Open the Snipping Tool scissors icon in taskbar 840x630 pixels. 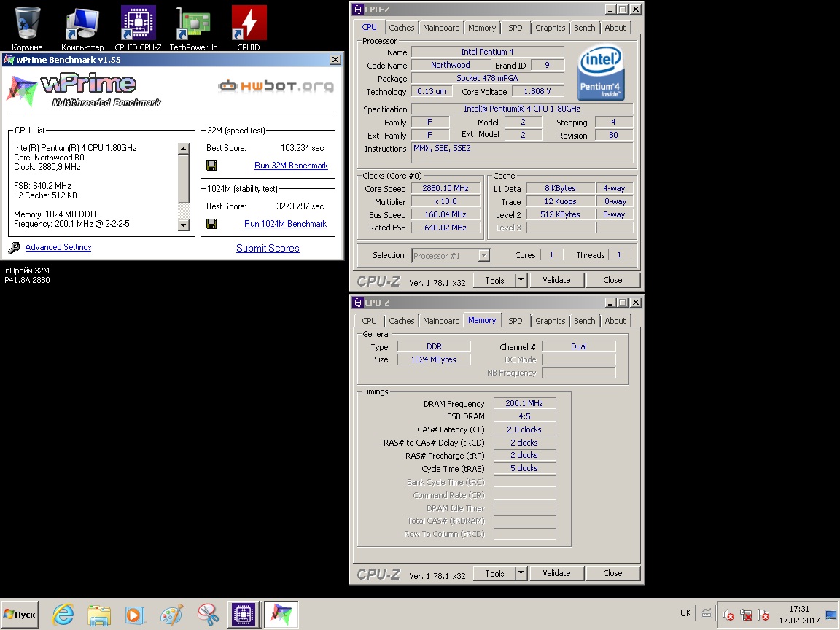point(207,615)
